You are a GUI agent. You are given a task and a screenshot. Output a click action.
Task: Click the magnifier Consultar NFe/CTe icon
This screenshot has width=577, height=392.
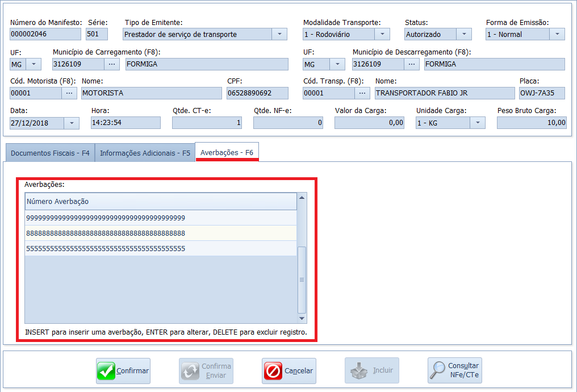438,370
